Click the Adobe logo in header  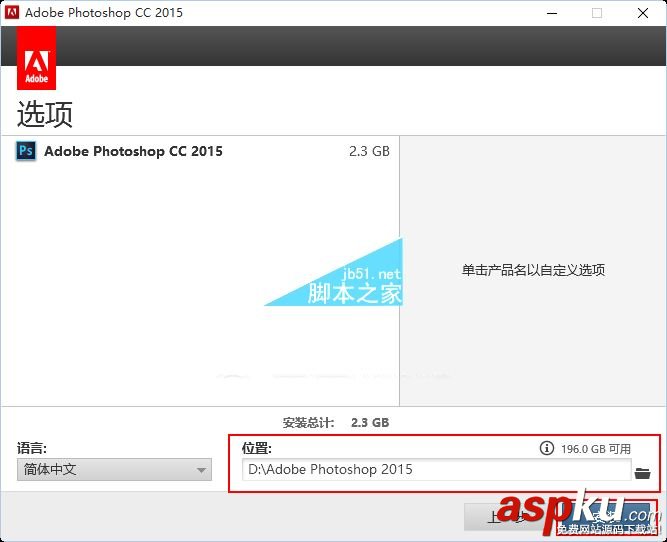click(x=37, y=58)
